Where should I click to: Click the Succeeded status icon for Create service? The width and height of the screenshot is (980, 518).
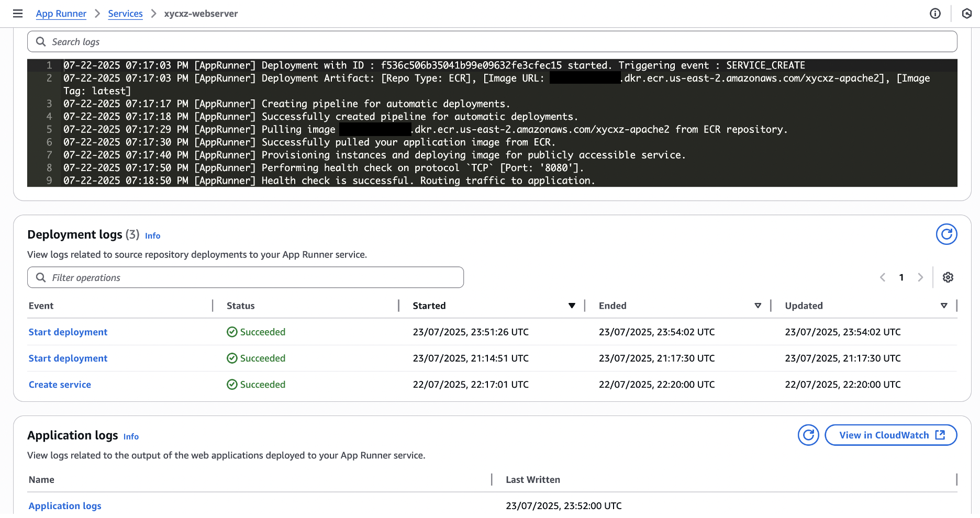pos(231,384)
